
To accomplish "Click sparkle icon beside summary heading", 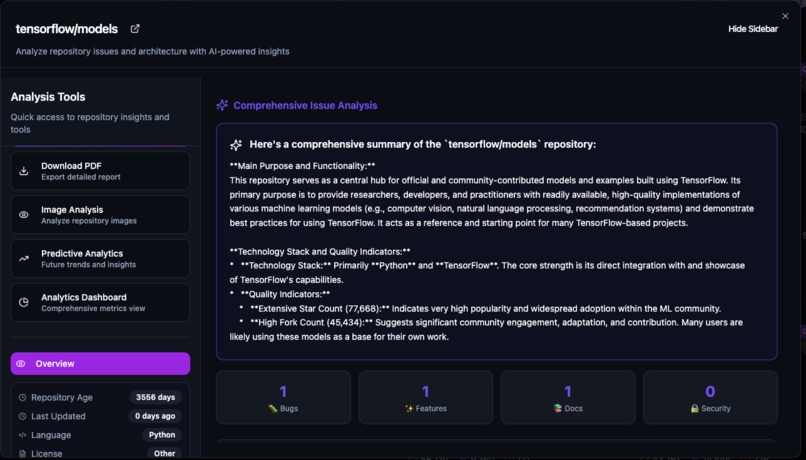I will [x=236, y=145].
